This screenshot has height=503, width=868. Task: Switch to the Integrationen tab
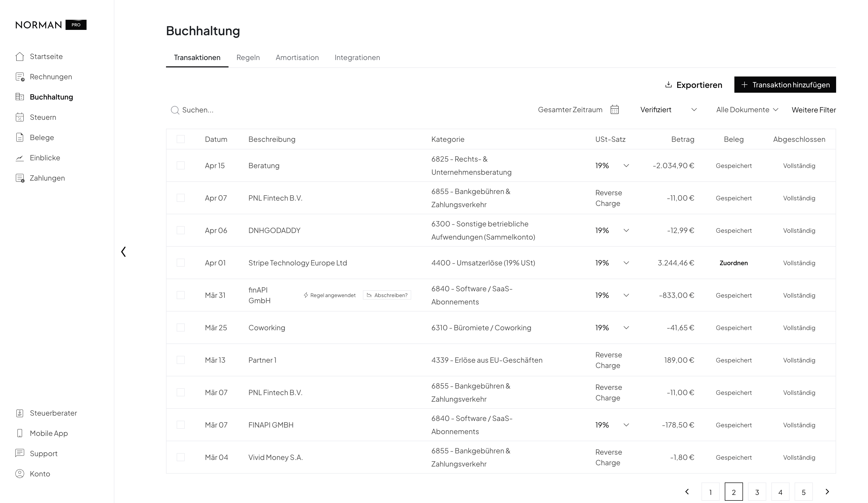coord(357,57)
